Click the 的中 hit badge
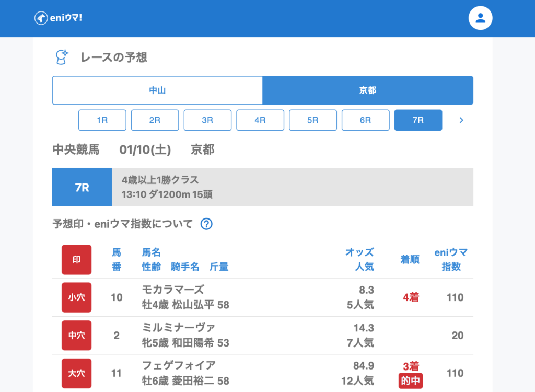 (410, 381)
